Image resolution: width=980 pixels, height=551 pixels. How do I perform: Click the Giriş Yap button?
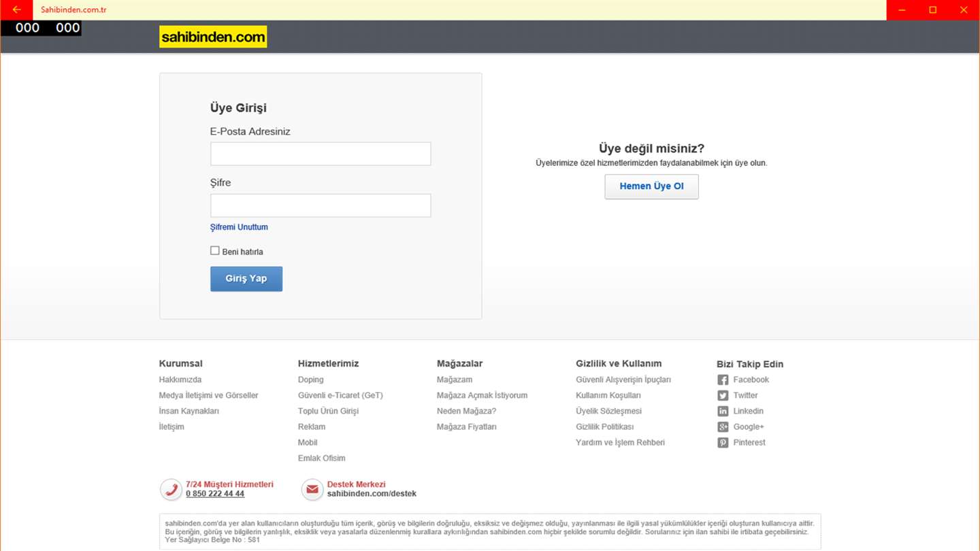(x=246, y=279)
